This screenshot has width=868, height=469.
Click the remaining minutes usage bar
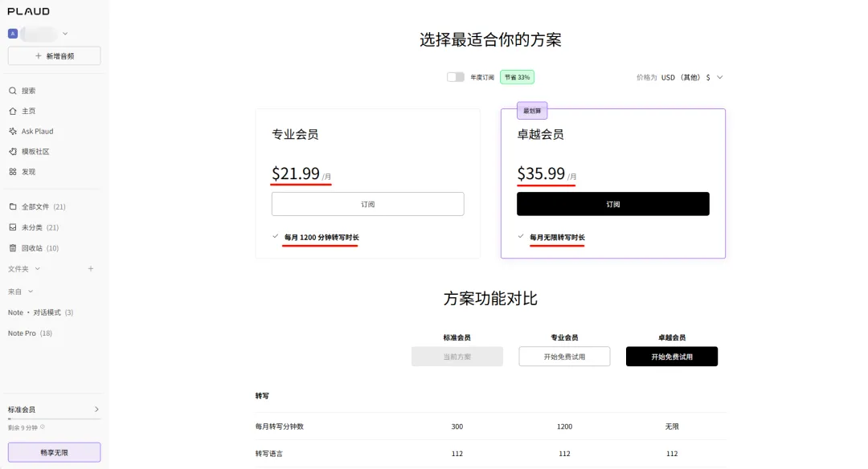[55, 419]
